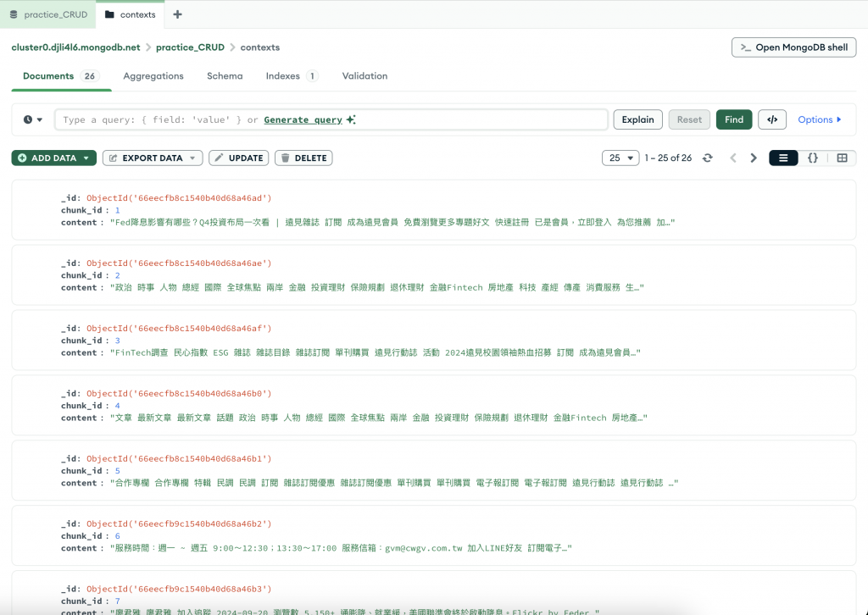The image size is (868, 615).
Task: Select ObjectId ending a46b0
Action: point(179,394)
